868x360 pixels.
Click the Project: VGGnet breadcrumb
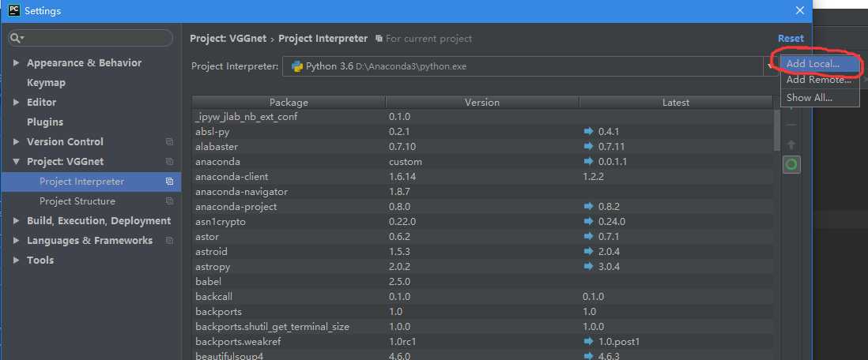[x=228, y=39]
